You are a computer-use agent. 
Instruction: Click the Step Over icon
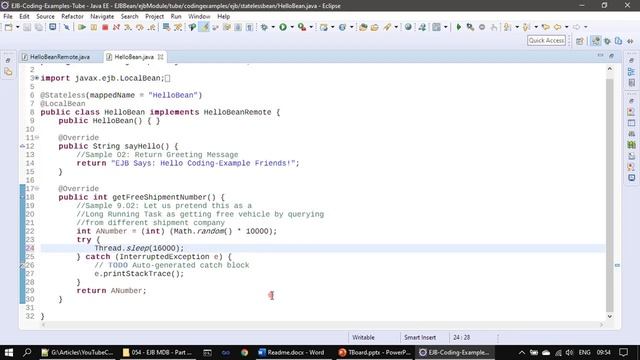pyautogui.click(x=140, y=27)
